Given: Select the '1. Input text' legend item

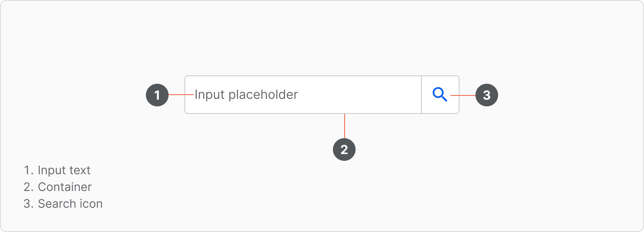Looking at the screenshot, I should pos(57,170).
